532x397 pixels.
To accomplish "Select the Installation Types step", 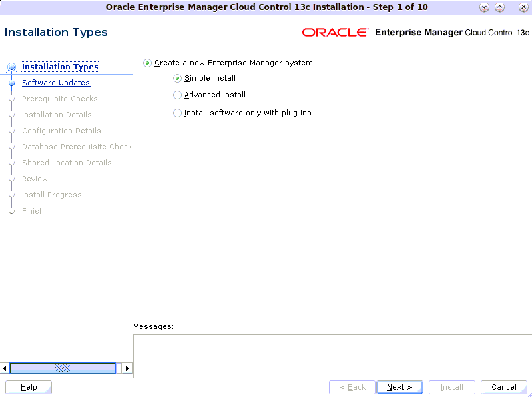I will 60,67.
